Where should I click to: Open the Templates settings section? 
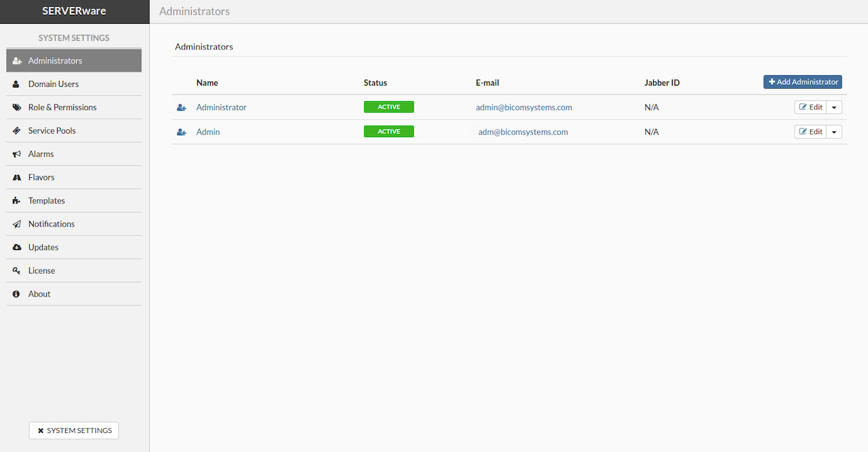click(46, 201)
